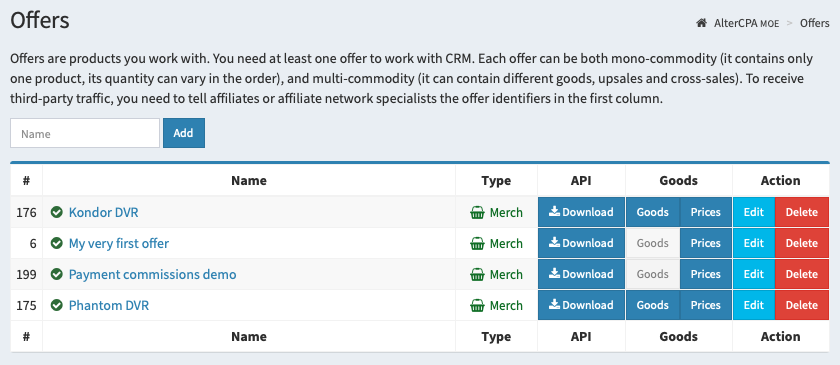Viewport: 840px width, 365px height.
Task: Click green checkmark icon beside Phantom DVR
Action: pyautogui.click(x=57, y=306)
